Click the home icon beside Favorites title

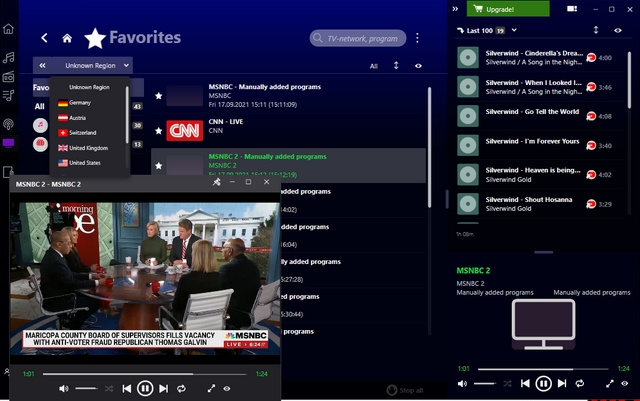pos(67,38)
